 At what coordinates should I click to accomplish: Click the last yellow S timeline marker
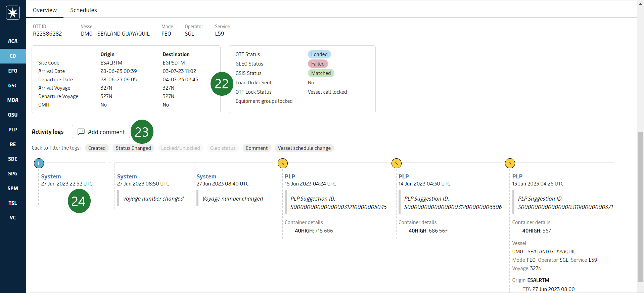coord(510,164)
